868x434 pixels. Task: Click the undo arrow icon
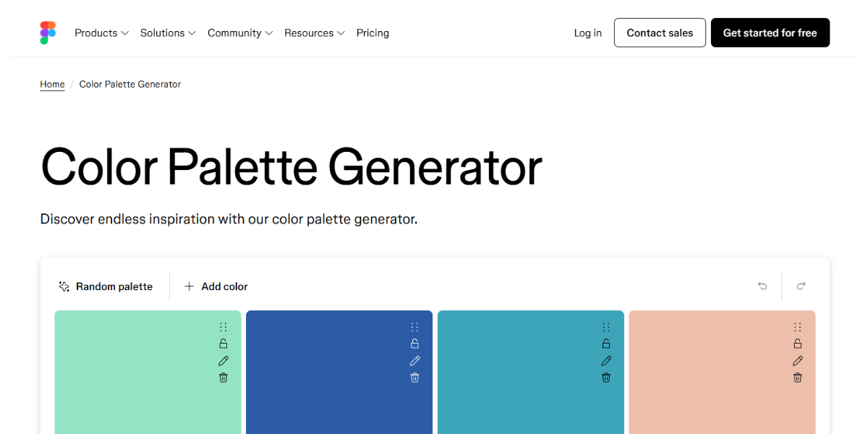tap(762, 286)
